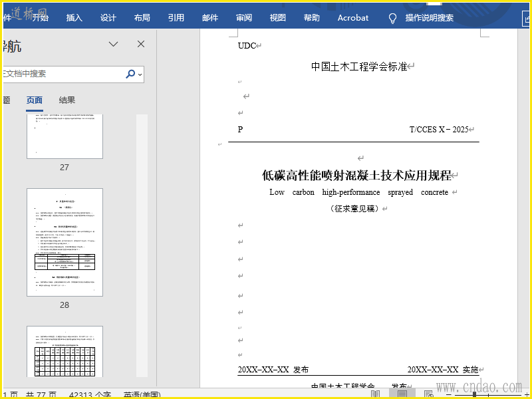Open the Acrobat ribbon tab
The width and height of the screenshot is (532, 399).
click(x=353, y=18)
